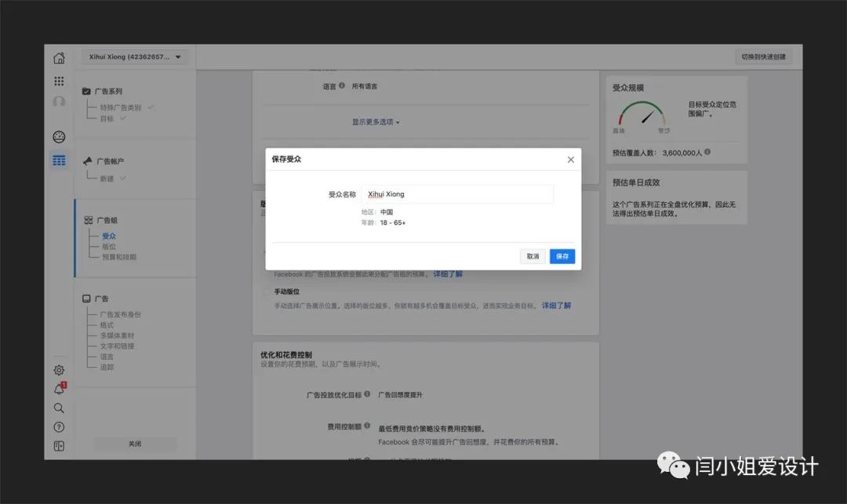Click the 3,600,000人 reach estimate

(x=682, y=153)
